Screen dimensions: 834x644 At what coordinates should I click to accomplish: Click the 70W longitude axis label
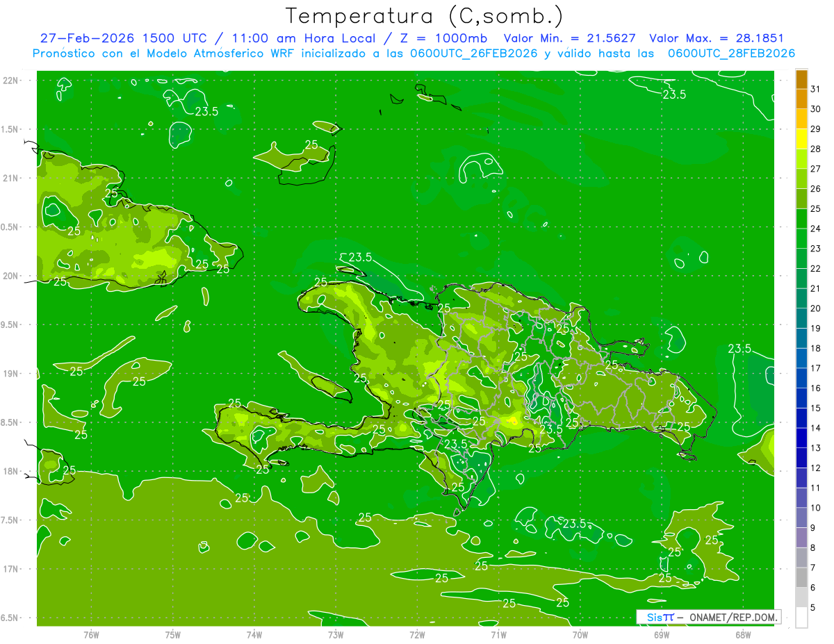coord(580,635)
